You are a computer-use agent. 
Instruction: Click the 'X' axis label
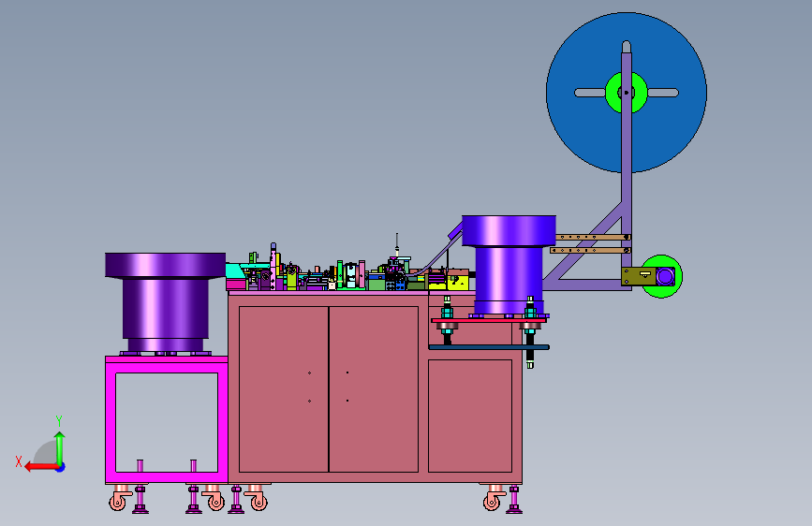(x=19, y=461)
